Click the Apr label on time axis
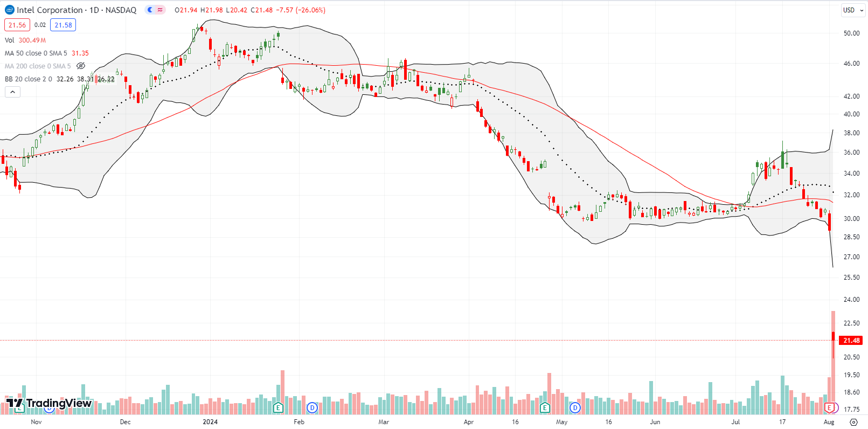The image size is (868, 429). [x=469, y=421]
